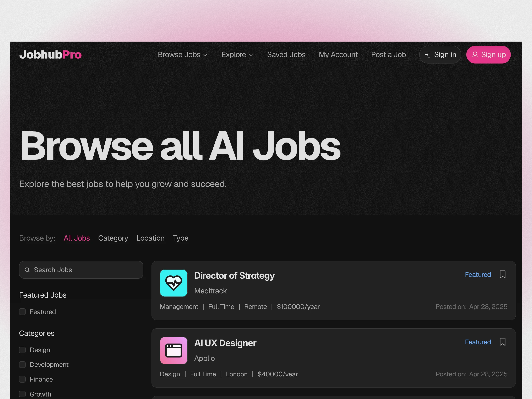Click the Meditrack company name
Screen dimensions: 532x399
click(210, 291)
